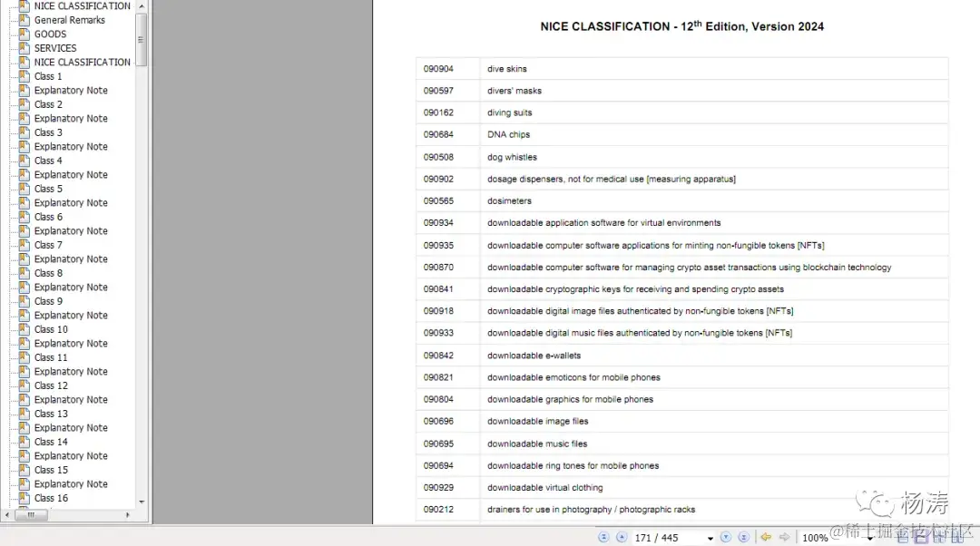Viewport: 980px width, 546px height.
Task: Click the bookmarks horizontal scroll left arrow
Action: click(7, 515)
